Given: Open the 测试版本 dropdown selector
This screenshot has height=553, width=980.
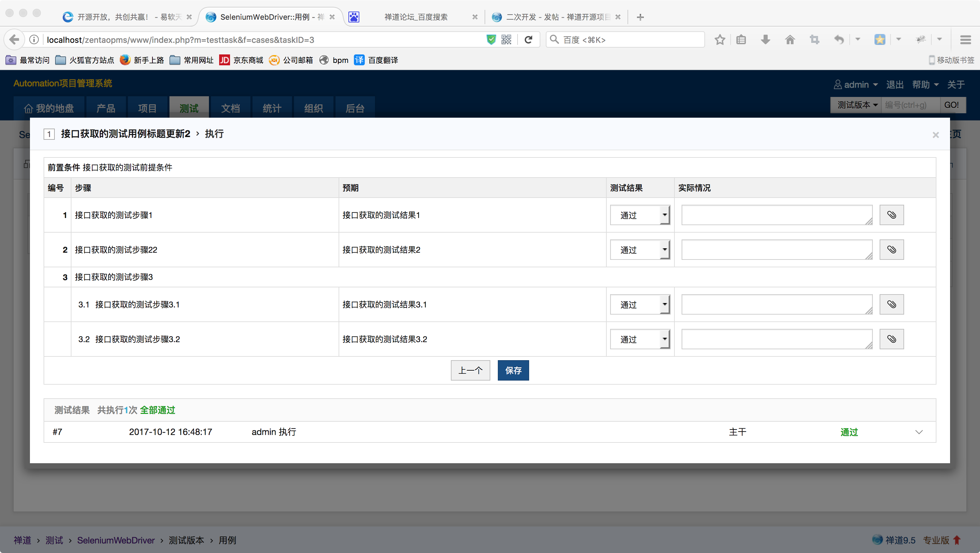Looking at the screenshot, I should 857,105.
